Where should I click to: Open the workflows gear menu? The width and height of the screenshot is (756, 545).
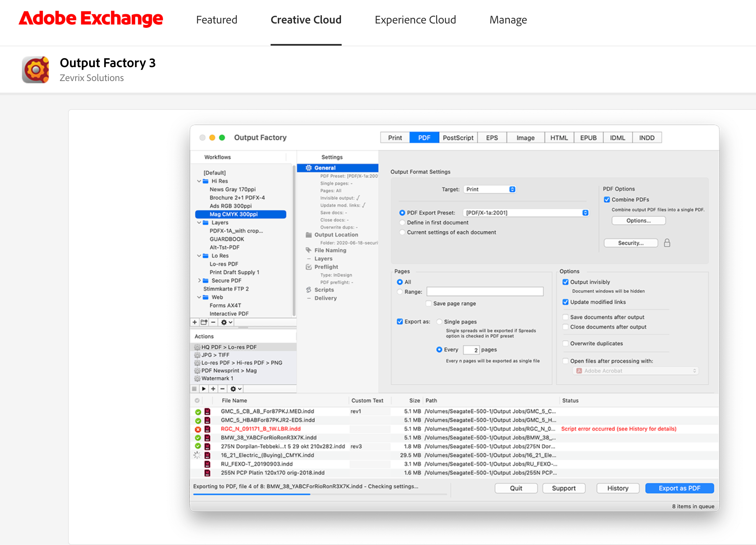(x=227, y=322)
